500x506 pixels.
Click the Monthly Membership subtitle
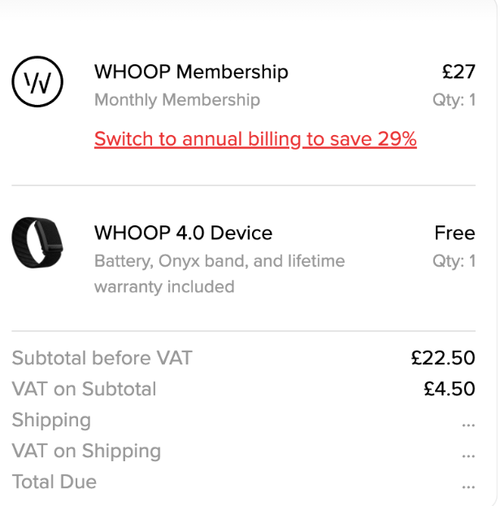click(177, 100)
